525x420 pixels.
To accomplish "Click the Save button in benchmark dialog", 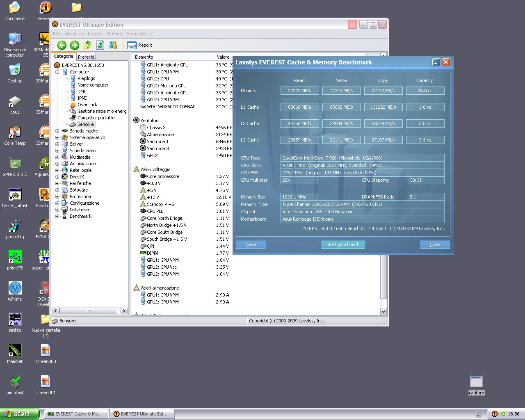I will 251,244.
